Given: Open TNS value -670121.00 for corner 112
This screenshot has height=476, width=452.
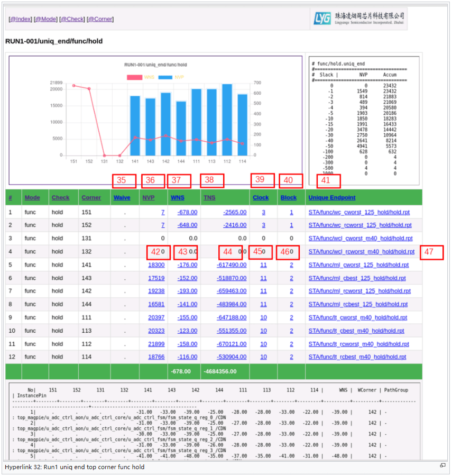Looking at the screenshot, I should tap(231, 344).
